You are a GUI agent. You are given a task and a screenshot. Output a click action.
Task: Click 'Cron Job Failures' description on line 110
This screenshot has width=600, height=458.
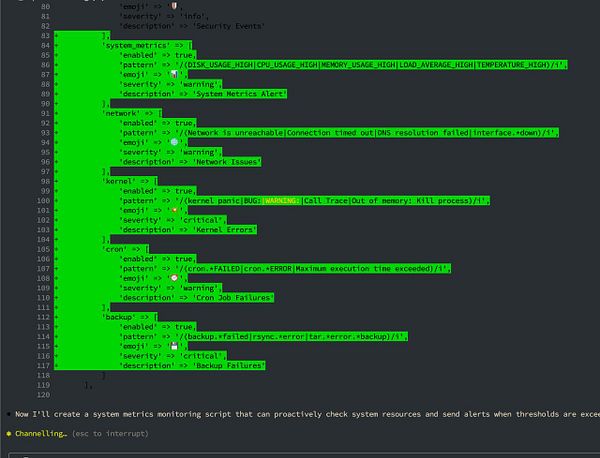click(233, 298)
